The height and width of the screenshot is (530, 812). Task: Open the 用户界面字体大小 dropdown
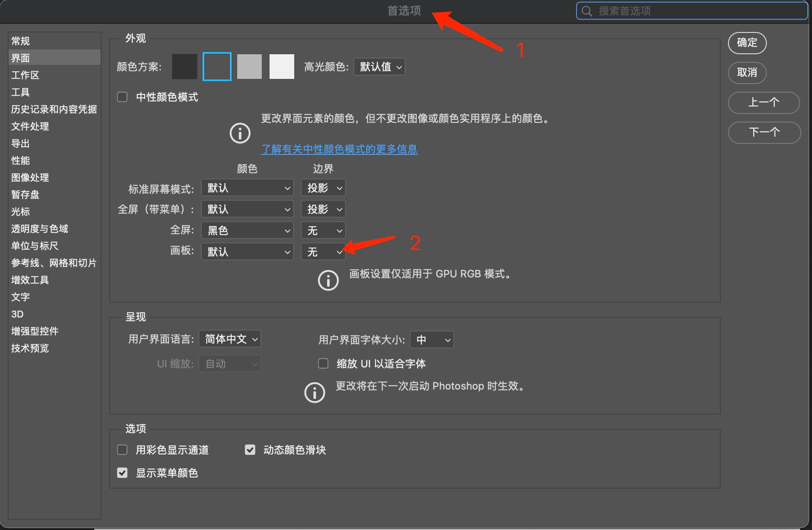pyautogui.click(x=432, y=340)
